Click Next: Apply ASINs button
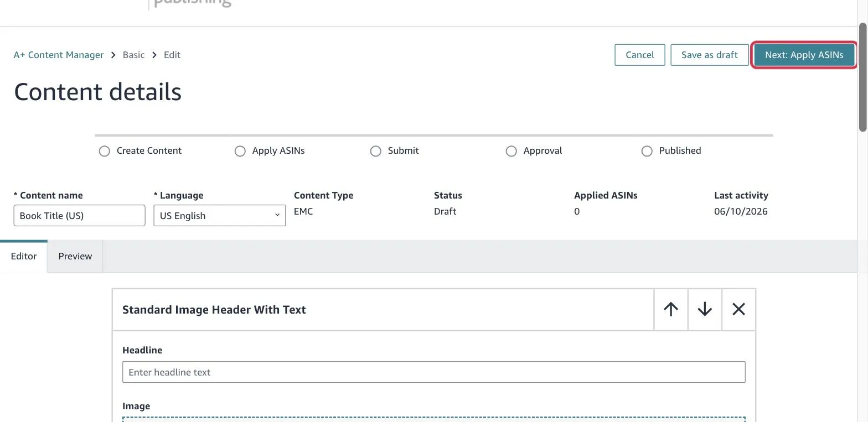Screen dimensions: 868x422 coord(804,55)
